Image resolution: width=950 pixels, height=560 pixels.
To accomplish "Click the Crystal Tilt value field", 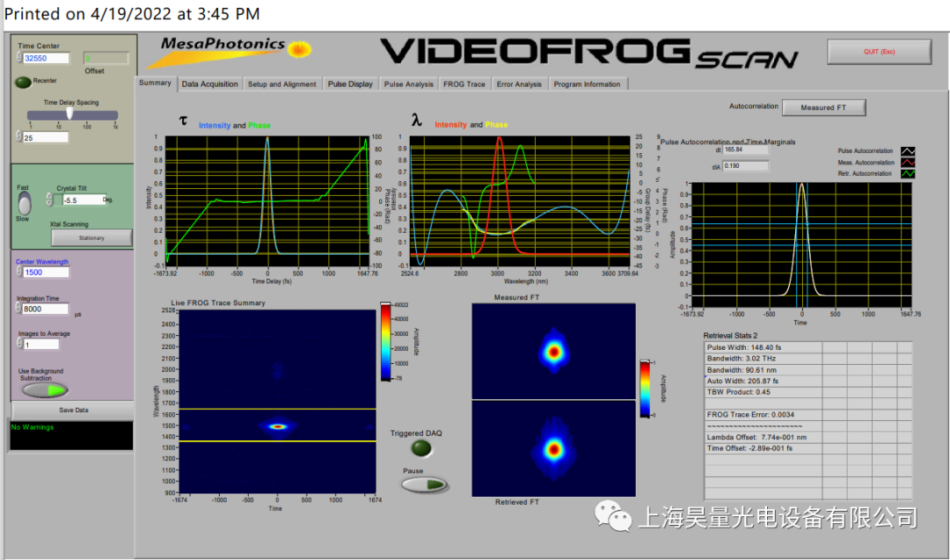I will pyautogui.click(x=83, y=200).
